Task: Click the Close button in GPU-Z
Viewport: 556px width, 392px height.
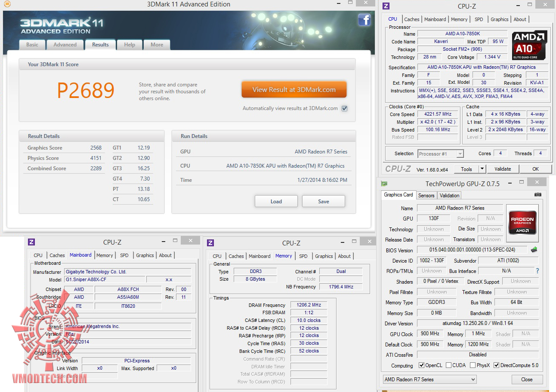Action: (x=527, y=380)
